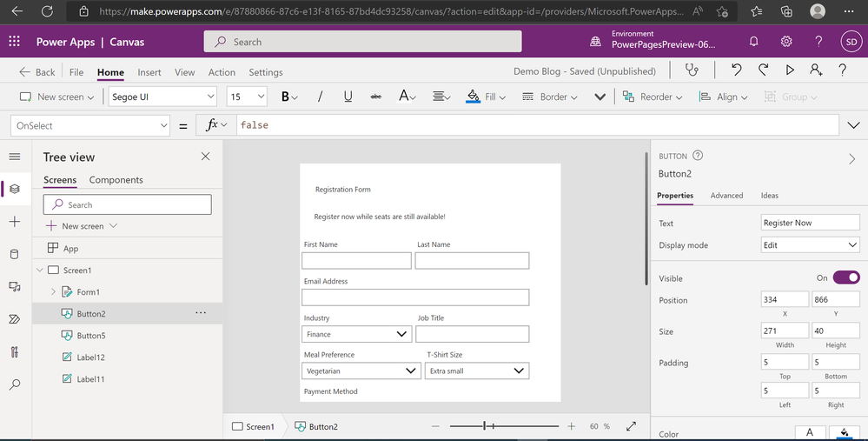Undo the last action
The width and height of the screenshot is (868, 441).
click(x=736, y=70)
